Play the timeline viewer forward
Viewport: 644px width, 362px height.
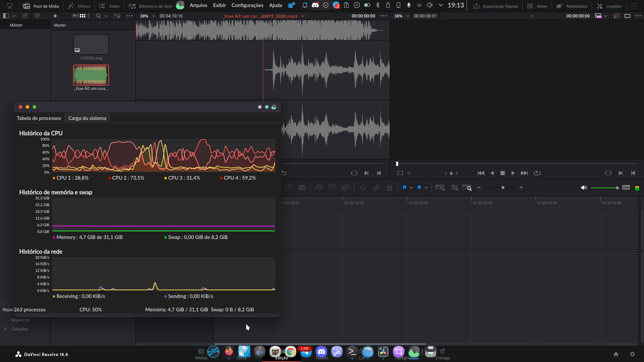tap(513, 173)
